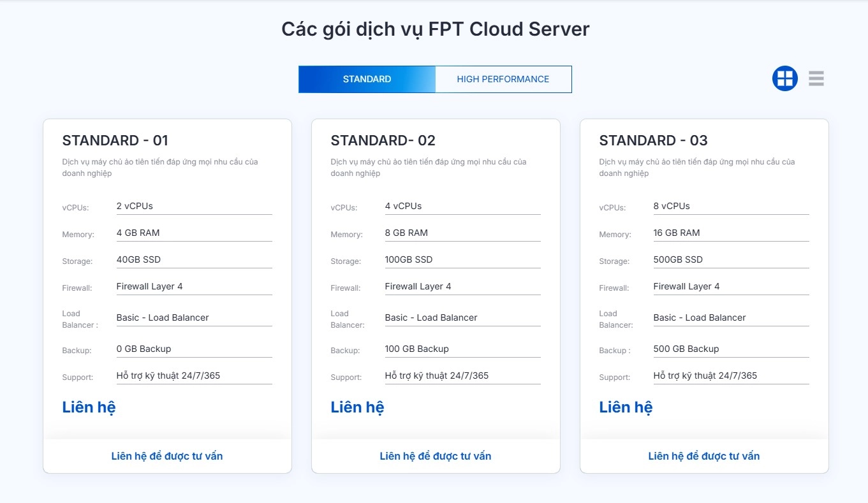Click 'Basic - Load Balancer' in STANDARD - 01 card
The width and height of the screenshot is (868, 503).
click(163, 317)
